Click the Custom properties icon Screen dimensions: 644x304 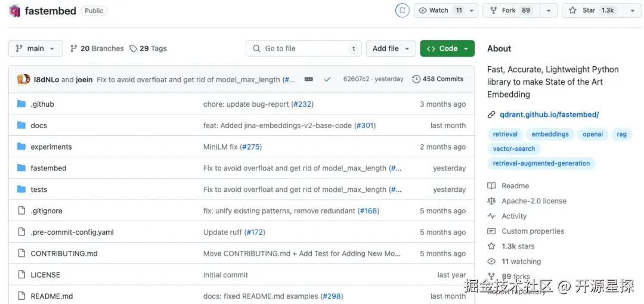[x=491, y=231]
